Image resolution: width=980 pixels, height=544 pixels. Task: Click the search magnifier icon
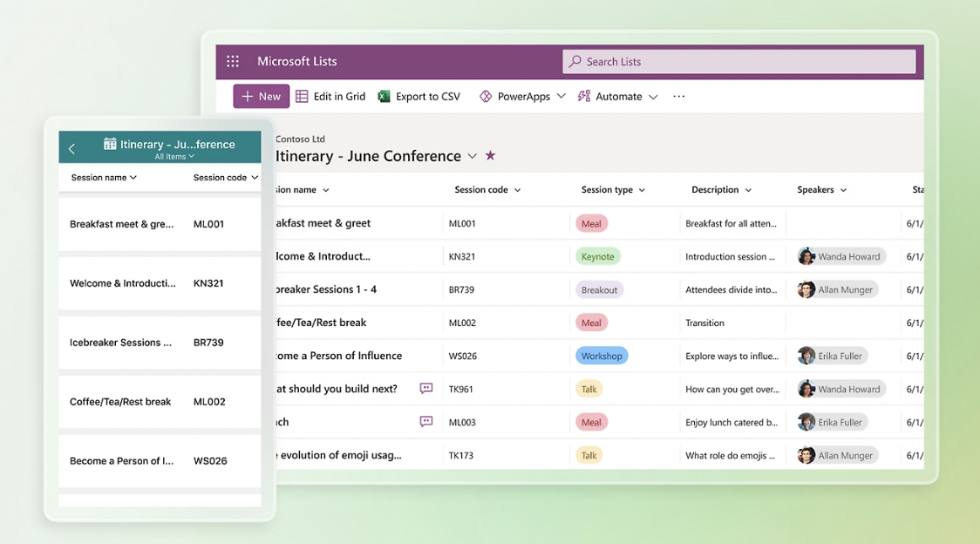pyautogui.click(x=575, y=61)
